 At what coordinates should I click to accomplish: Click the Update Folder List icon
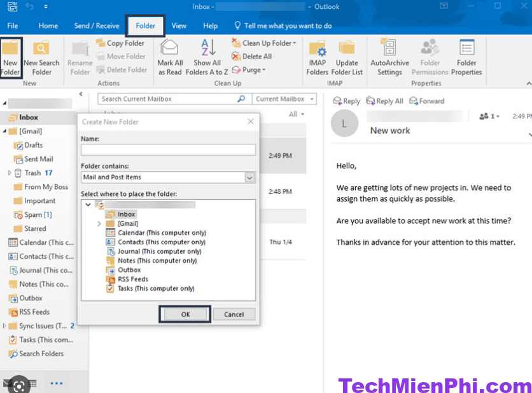347,56
